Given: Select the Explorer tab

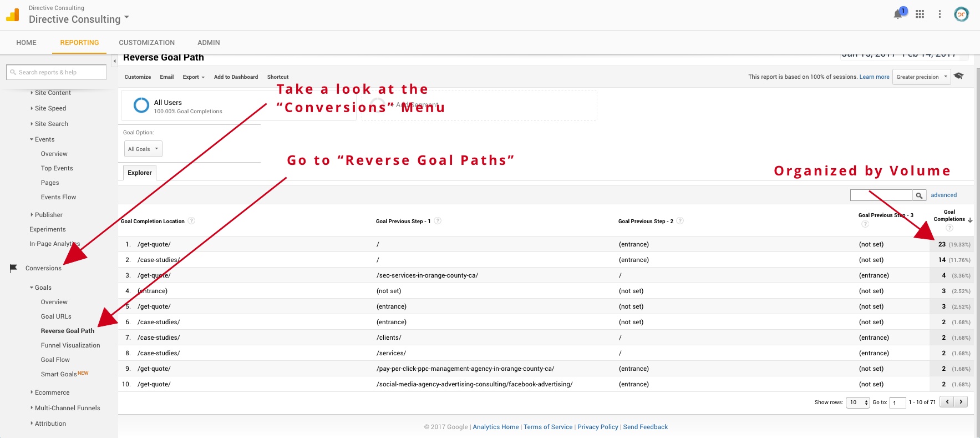Looking at the screenshot, I should coord(140,173).
